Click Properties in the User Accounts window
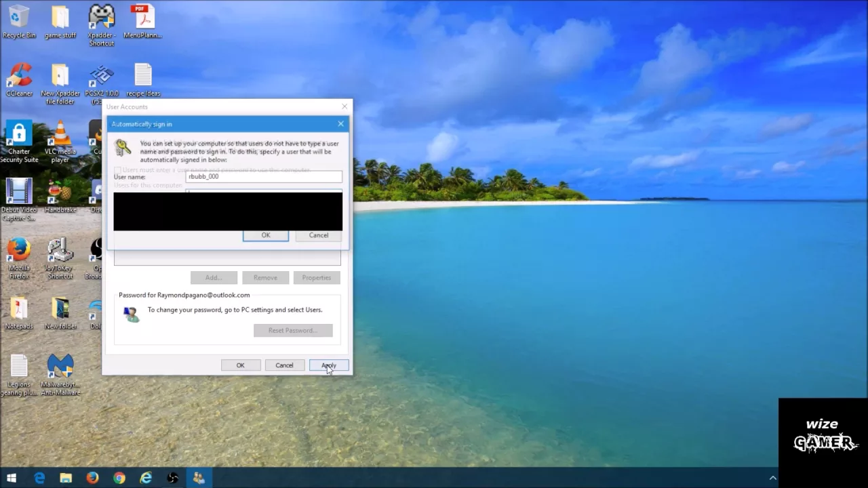This screenshot has height=488, width=868. [317, 277]
